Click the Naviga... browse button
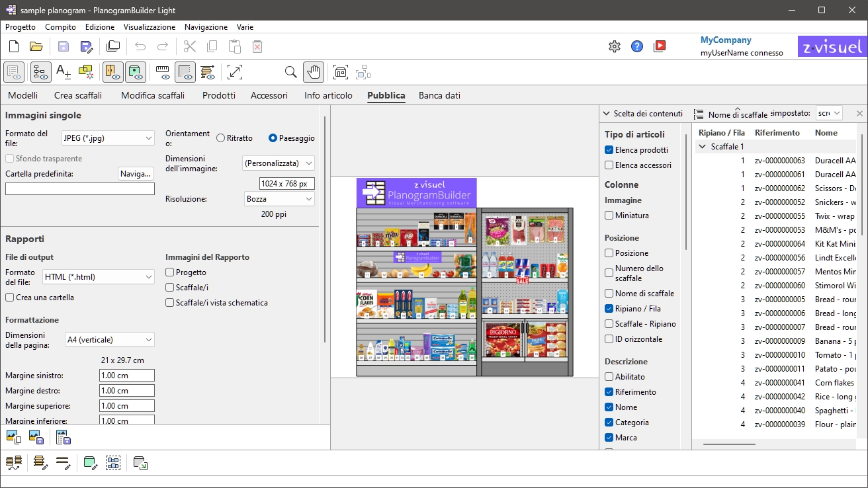The height and width of the screenshot is (488, 868). [x=136, y=174]
